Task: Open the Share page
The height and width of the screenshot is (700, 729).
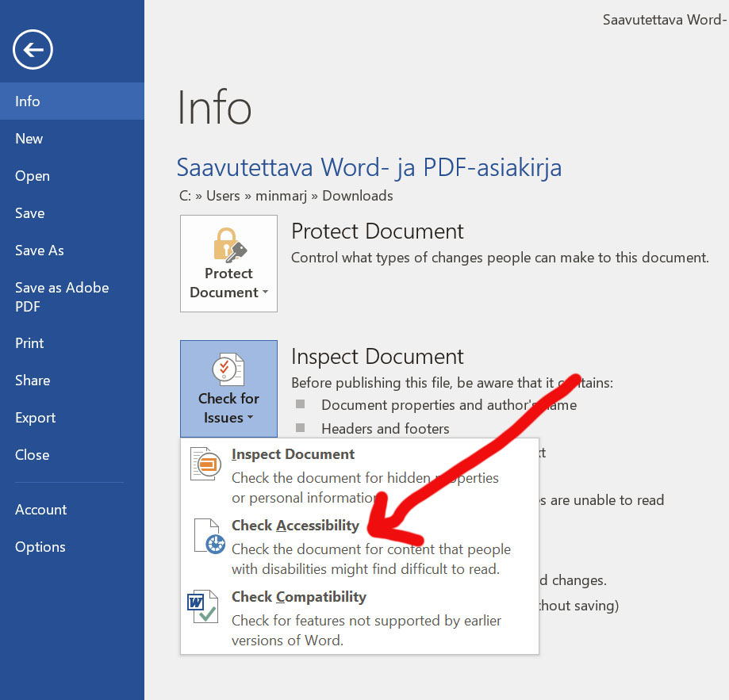Action: (x=72, y=381)
